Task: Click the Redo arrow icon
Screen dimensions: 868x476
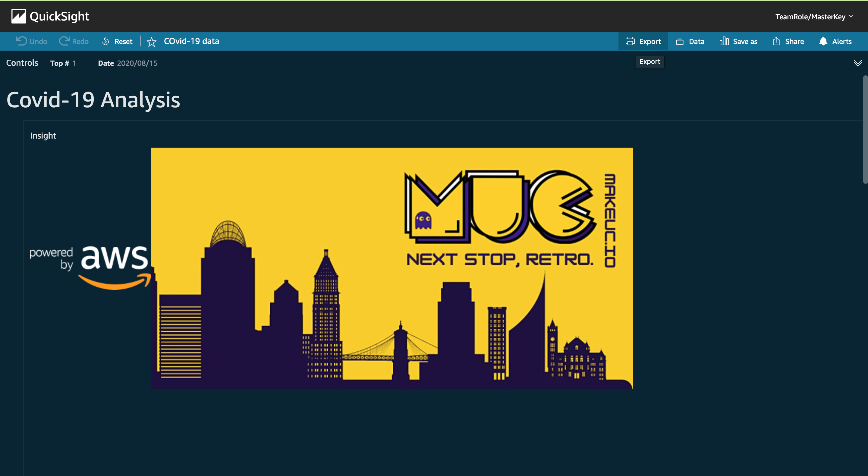Action: [x=64, y=41]
